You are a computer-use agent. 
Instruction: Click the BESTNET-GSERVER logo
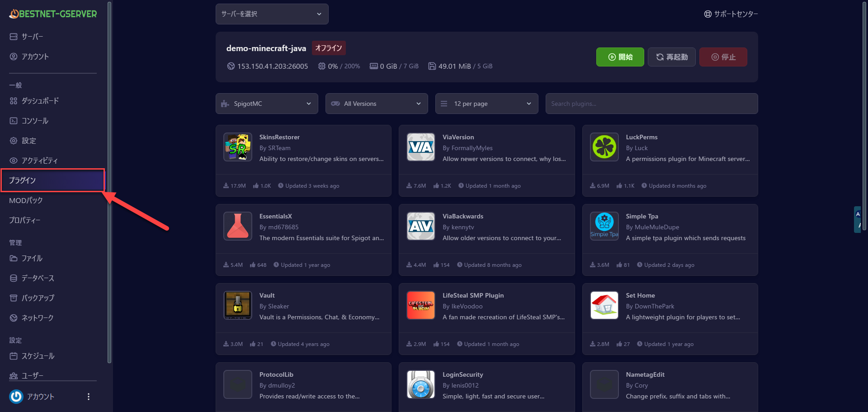53,14
